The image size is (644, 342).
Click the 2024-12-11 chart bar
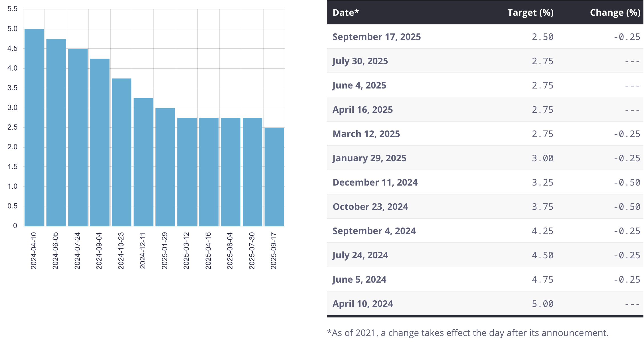coord(143,162)
